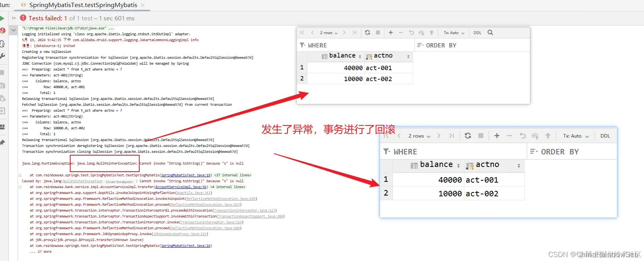
Task: Open ReflectiveMethodInvocation.java:196 link
Action: point(221,199)
